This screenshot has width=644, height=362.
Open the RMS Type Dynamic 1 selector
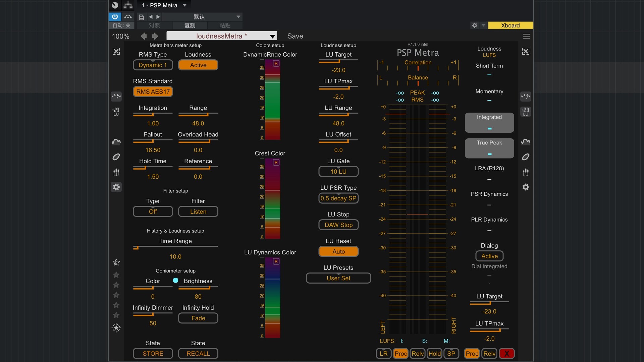pyautogui.click(x=153, y=65)
